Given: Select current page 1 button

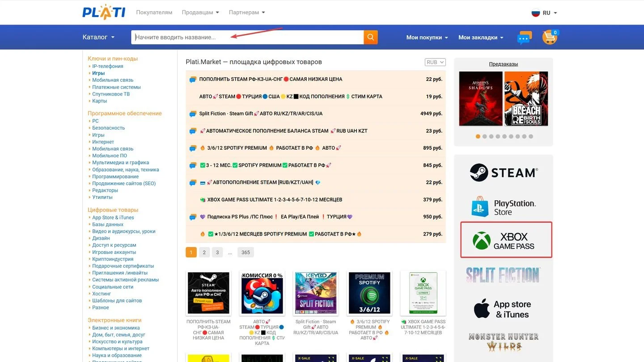Looking at the screenshot, I should 191,253.
